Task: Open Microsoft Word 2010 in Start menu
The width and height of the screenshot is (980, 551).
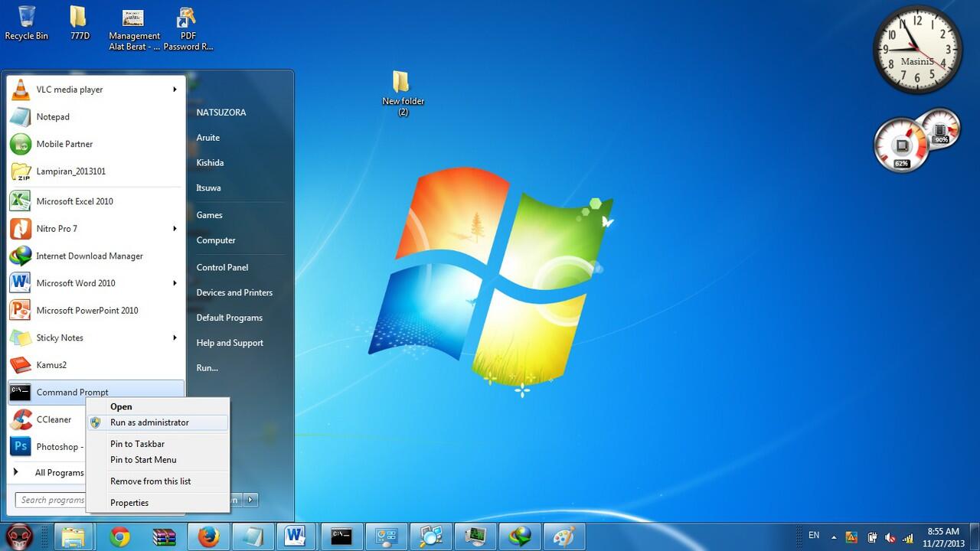Action: click(96, 283)
